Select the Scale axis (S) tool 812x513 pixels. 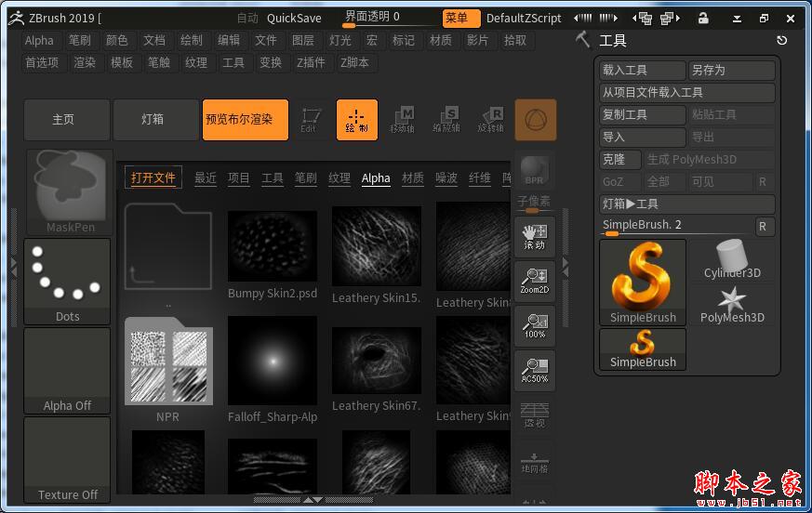click(x=446, y=120)
